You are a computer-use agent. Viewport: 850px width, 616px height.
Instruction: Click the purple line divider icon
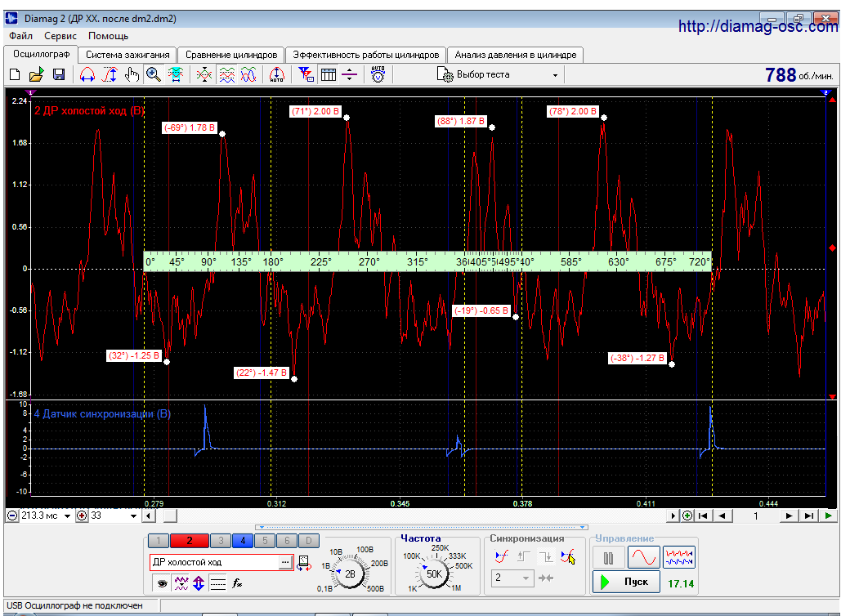pos(350,75)
